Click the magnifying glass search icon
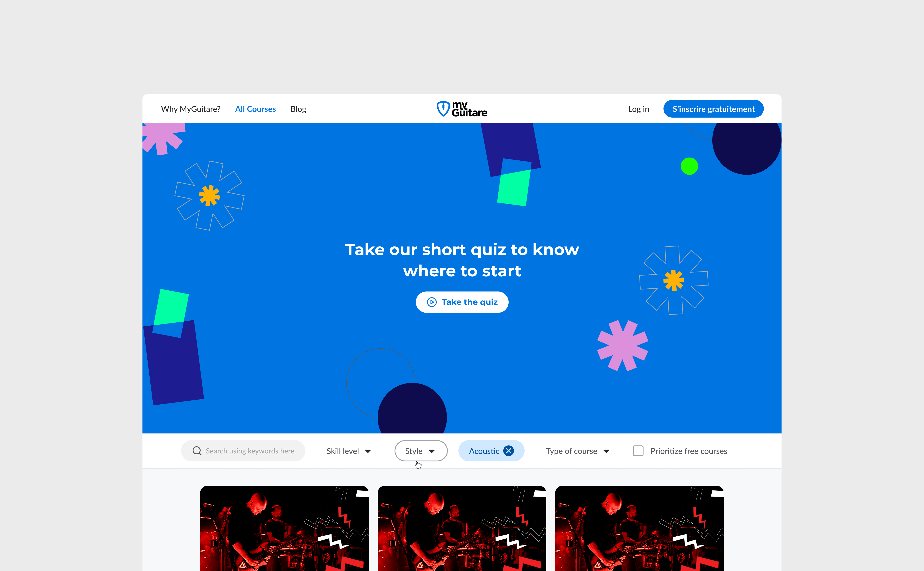The height and width of the screenshot is (571, 924). [x=197, y=451]
